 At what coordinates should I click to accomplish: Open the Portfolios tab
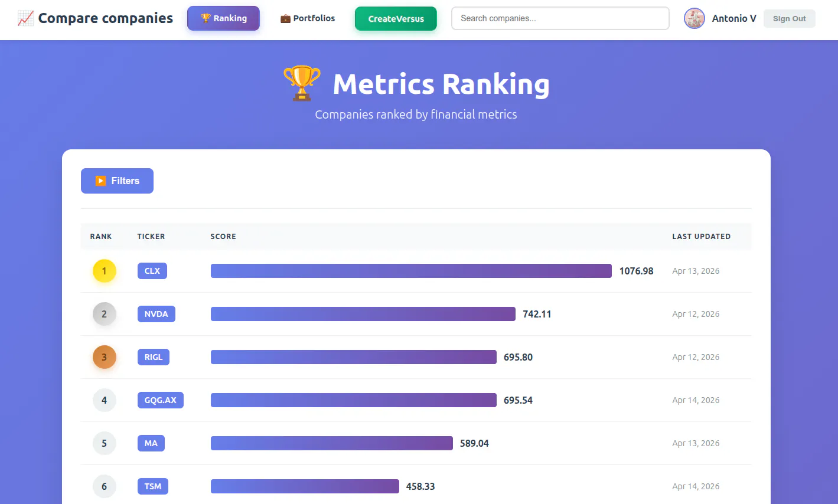tap(308, 18)
